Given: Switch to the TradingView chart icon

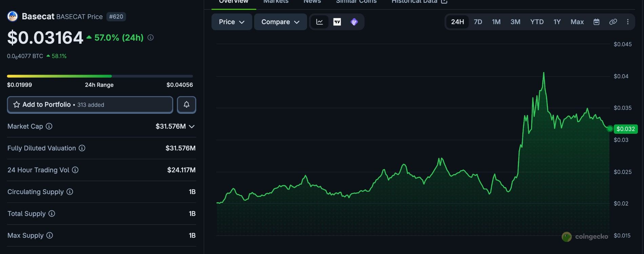Looking at the screenshot, I should pyautogui.click(x=337, y=22).
